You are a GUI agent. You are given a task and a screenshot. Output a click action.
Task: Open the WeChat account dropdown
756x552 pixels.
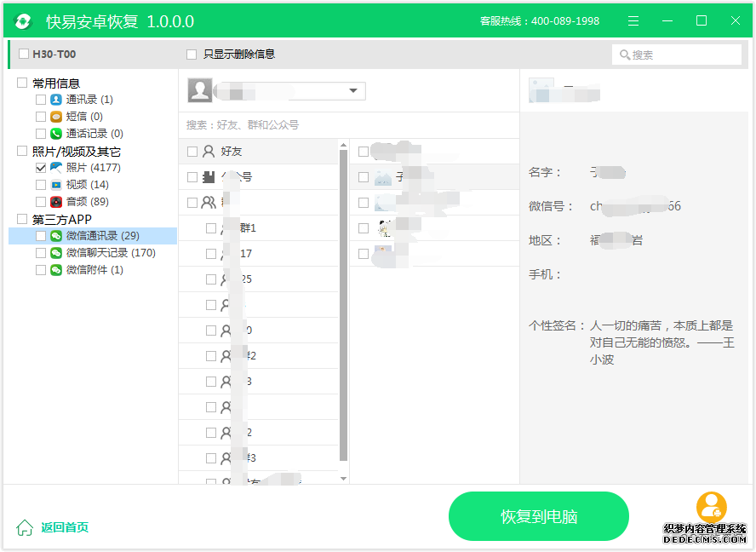pos(353,91)
